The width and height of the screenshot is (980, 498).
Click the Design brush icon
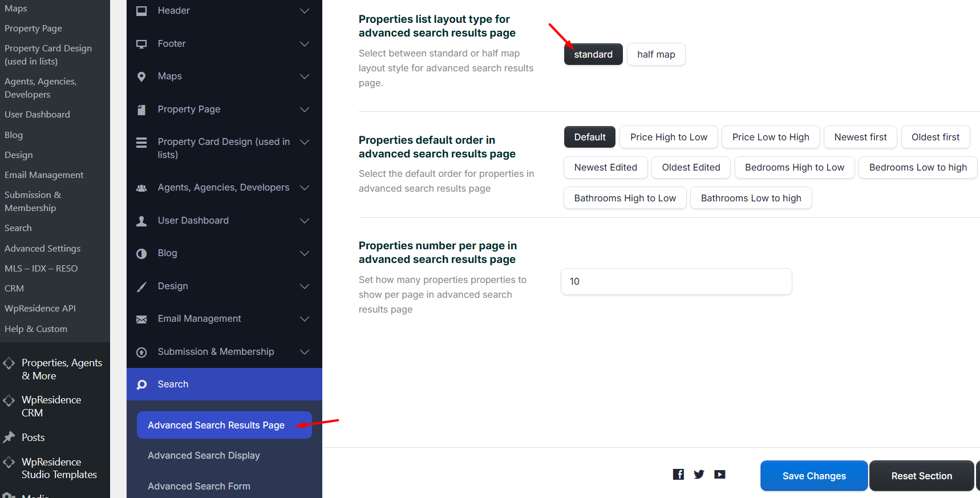[x=141, y=286]
